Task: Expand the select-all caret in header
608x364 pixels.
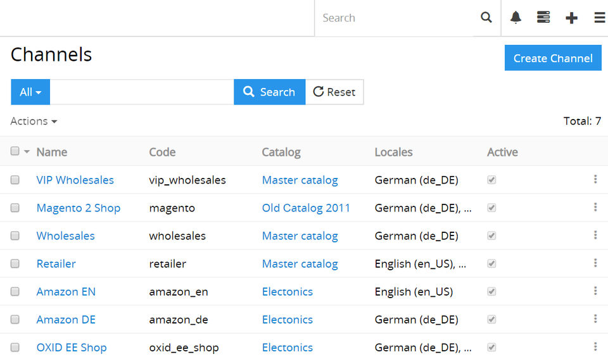Action: point(27,152)
